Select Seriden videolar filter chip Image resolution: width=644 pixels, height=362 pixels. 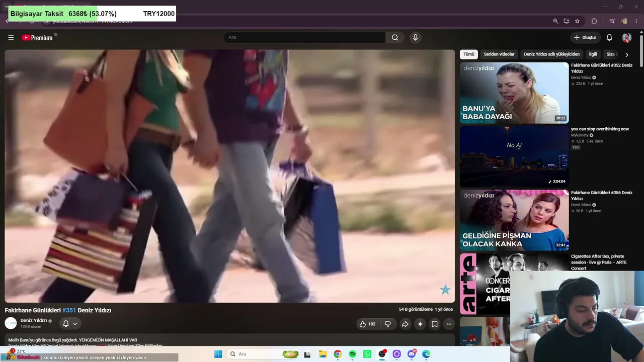(x=499, y=54)
